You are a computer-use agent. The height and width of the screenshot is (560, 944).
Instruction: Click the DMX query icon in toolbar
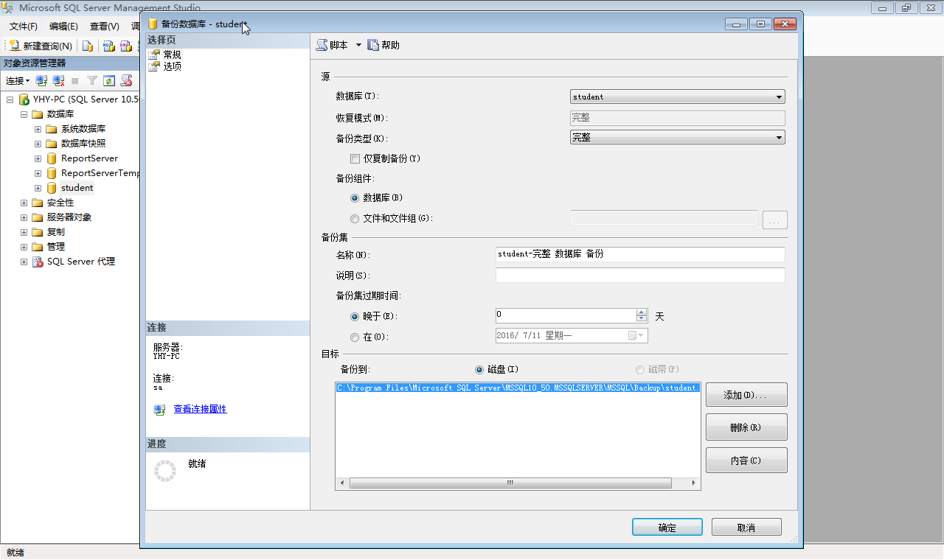tap(126, 46)
